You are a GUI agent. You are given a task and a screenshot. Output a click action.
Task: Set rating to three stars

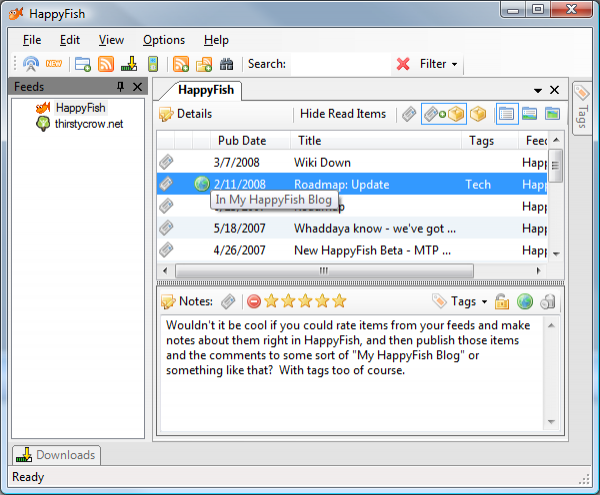click(305, 301)
